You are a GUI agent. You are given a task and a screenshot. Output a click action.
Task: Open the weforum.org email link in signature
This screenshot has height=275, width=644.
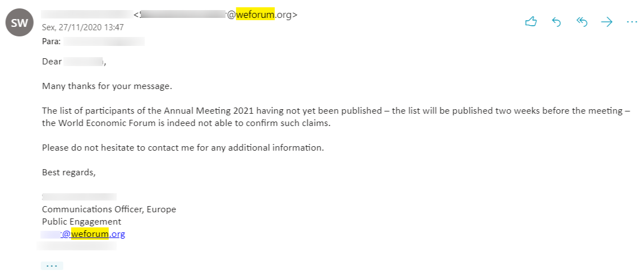pos(84,234)
